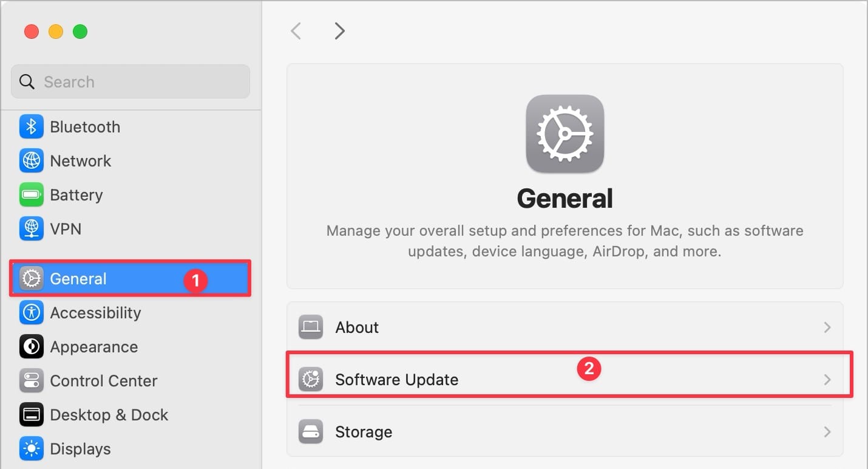Click the Storage drive icon
This screenshot has height=469, width=868.
(x=310, y=431)
